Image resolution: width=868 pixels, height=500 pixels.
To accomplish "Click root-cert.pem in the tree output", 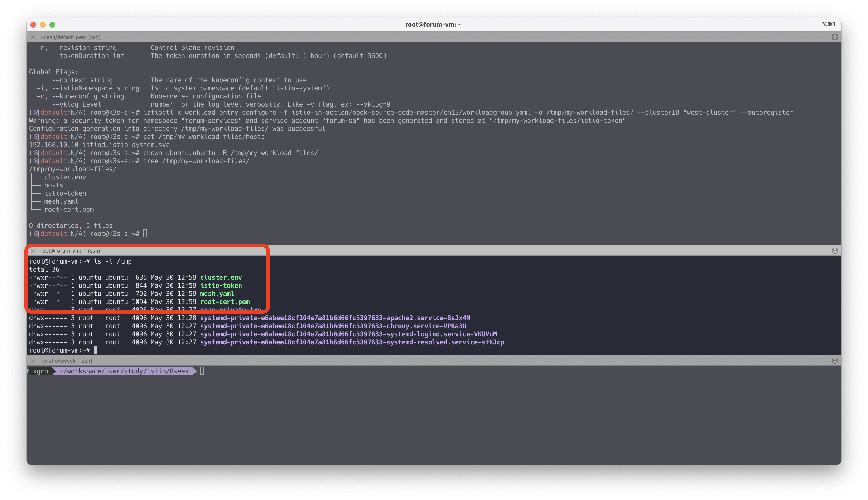I will [69, 210].
